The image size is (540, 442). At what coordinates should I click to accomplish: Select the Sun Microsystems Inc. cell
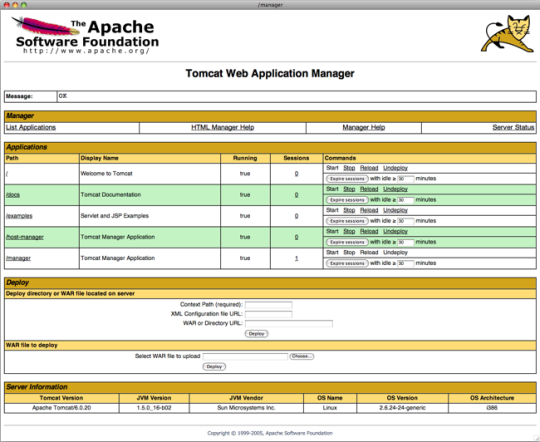click(x=246, y=408)
